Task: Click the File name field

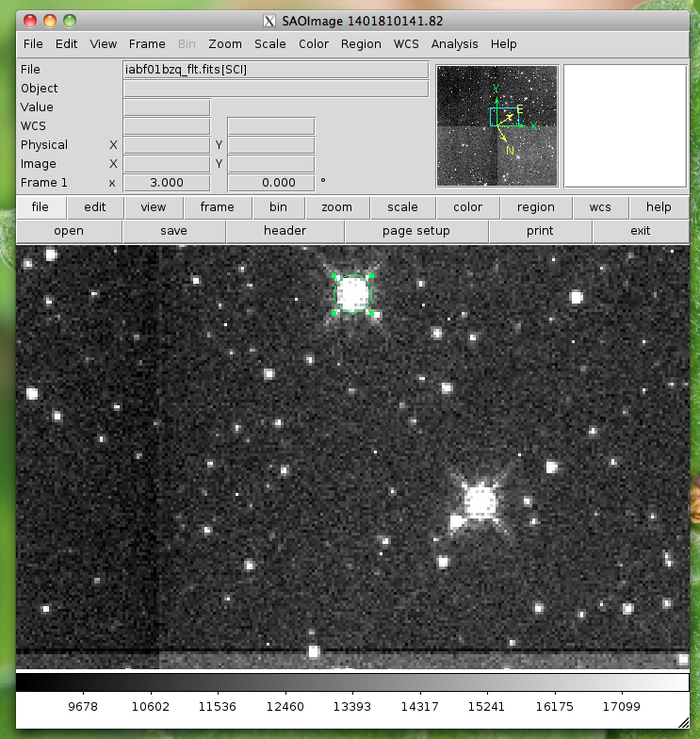Action: pos(275,70)
